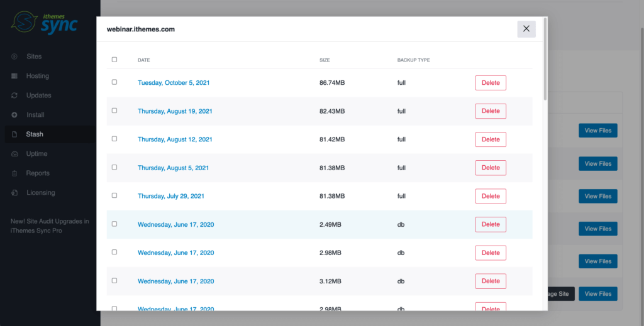Click the webinar.ithemes.com dialog title
The image size is (644, 326).
(140, 30)
